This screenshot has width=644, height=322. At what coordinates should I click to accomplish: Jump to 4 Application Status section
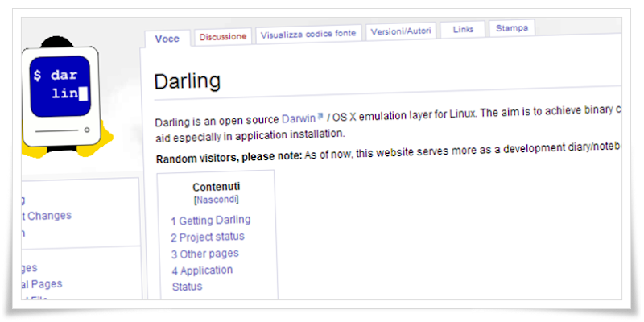click(x=203, y=278)
